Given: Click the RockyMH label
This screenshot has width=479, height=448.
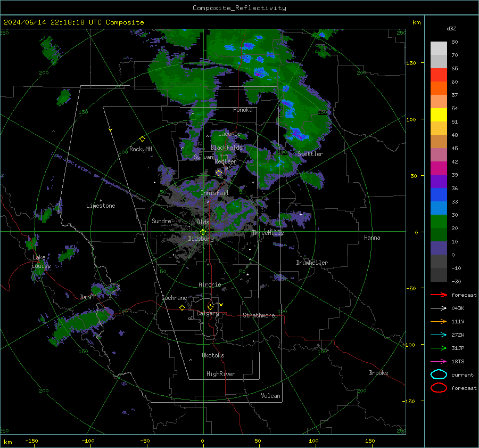Looking at the screenshot, I should coord(141,149).
